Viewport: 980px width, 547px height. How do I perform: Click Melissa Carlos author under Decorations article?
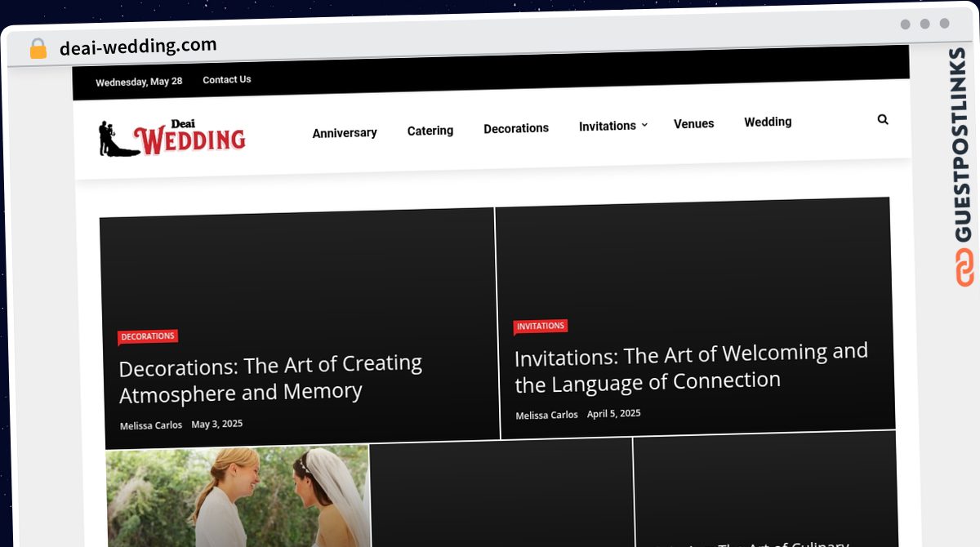[x=151, y=425]
